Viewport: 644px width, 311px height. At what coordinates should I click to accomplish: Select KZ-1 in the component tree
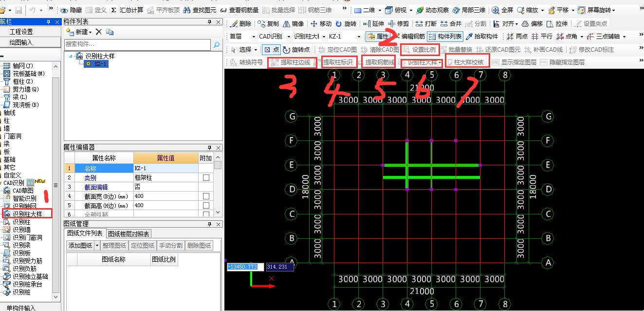(x=100, y=64)
